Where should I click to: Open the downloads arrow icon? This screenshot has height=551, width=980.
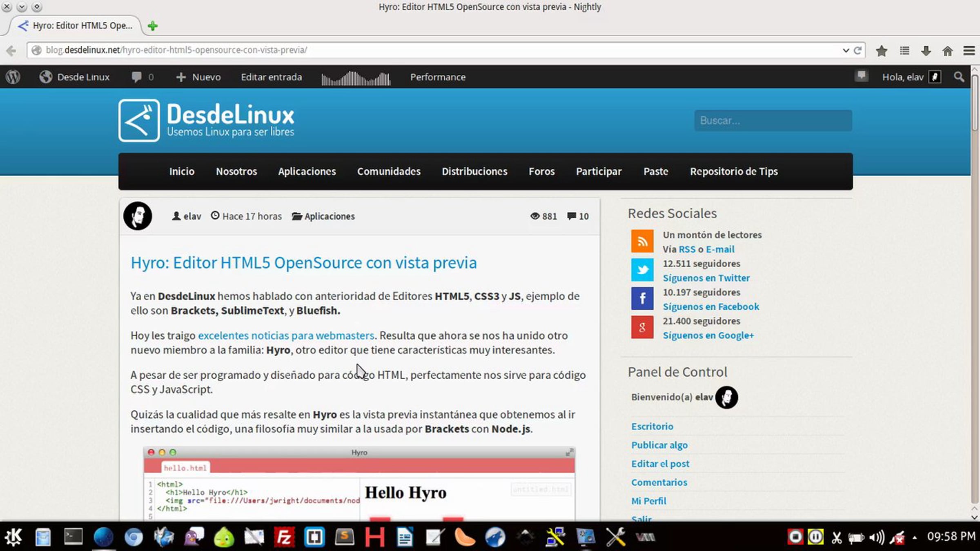coord(926,51)
